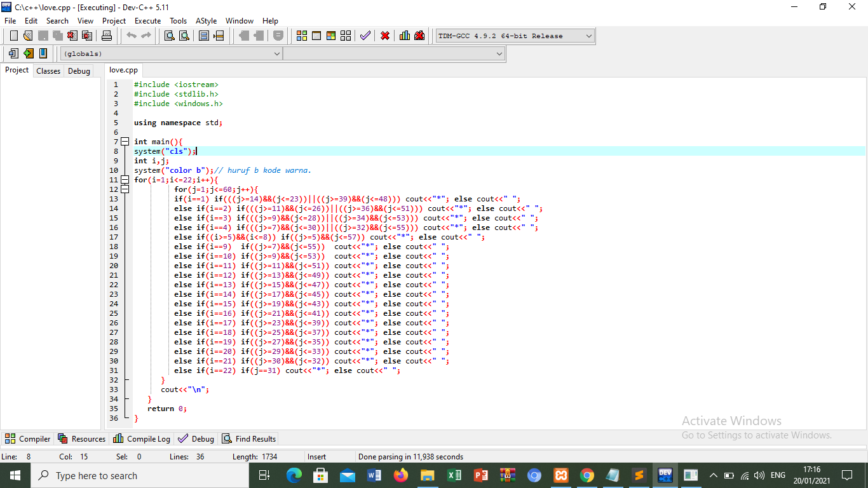The image size is (868, 488).
Task: Click the Syntax Check checkmark icon
Action: pos(365,36)
